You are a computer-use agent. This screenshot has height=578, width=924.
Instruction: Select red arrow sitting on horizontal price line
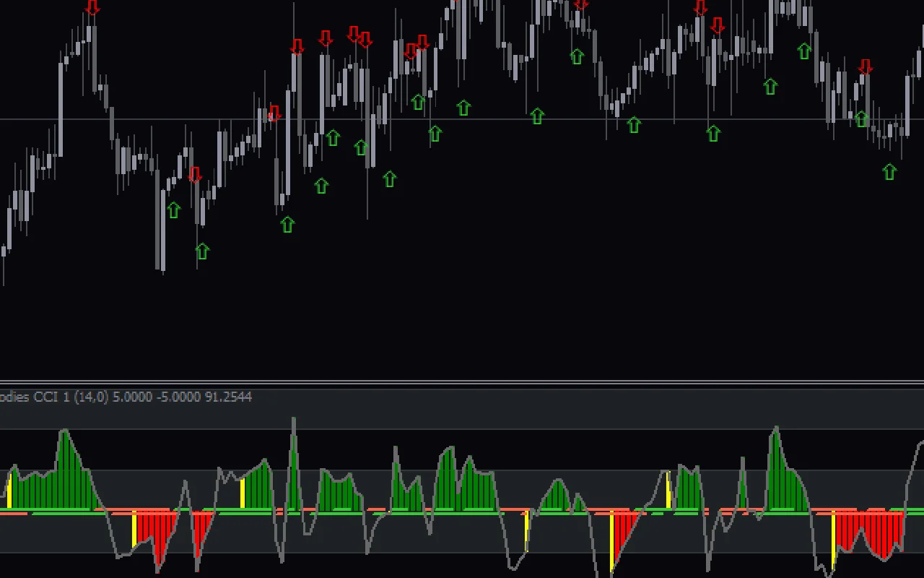click(x=274, y=113)
